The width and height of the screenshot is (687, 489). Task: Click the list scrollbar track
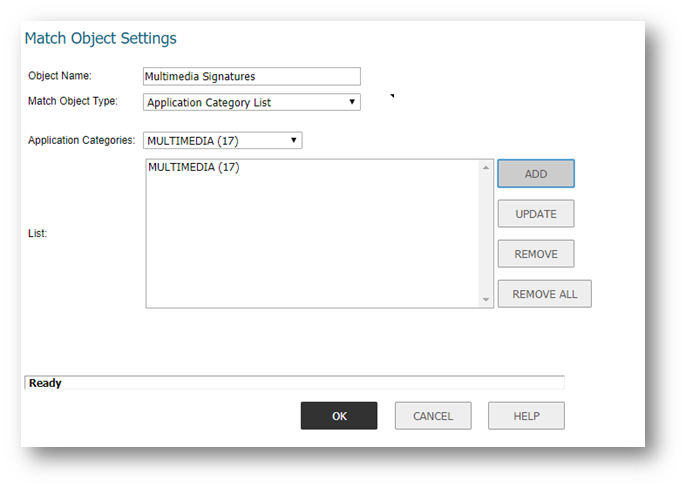tap(486, 234)
